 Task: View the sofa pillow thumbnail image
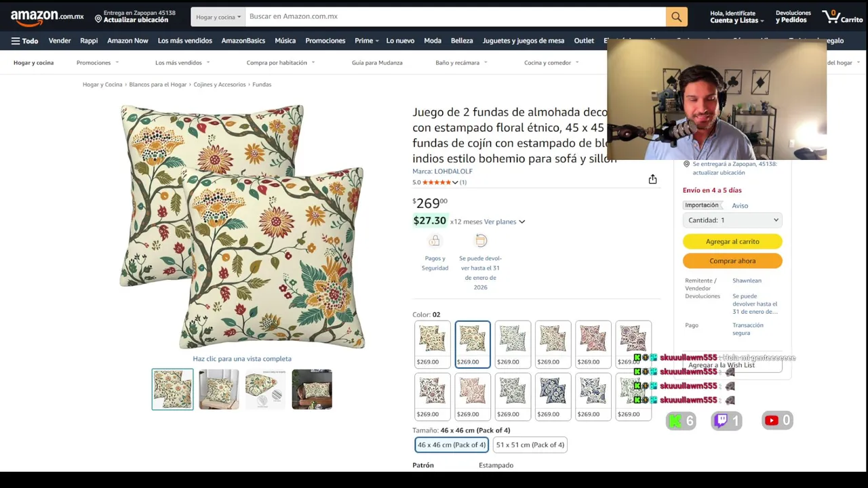click(219, 389)
